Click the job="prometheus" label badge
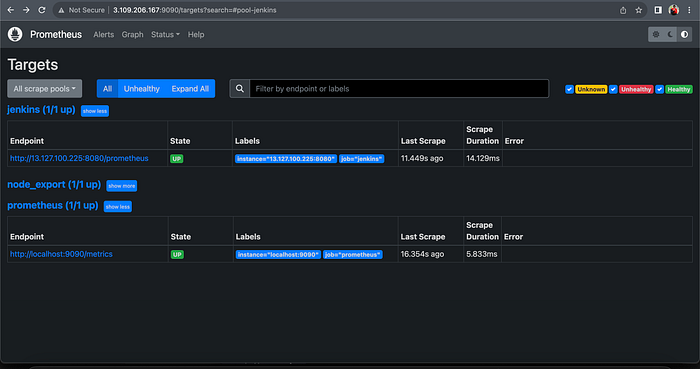Viewport: 700px width, 369px height. pyautogui.click(x=353, y=255)
